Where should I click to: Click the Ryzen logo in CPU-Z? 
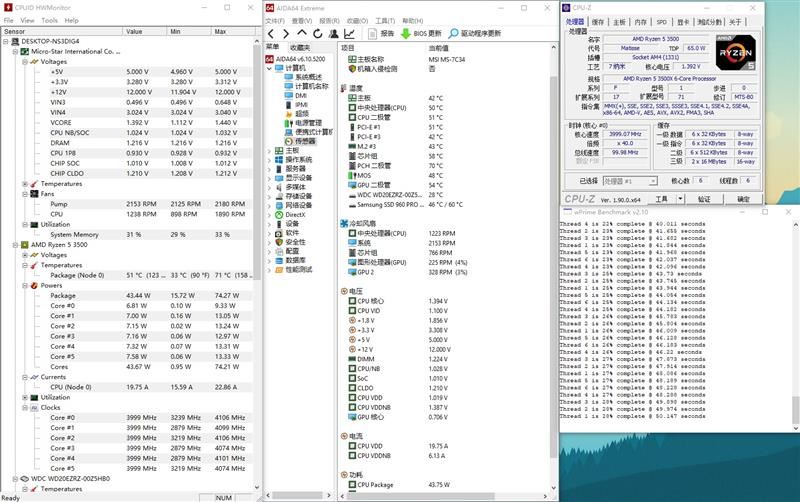tap(735, 53)
